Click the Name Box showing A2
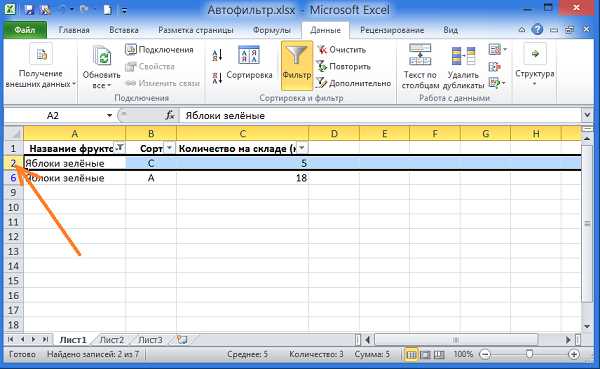600x369 pixels. click(x=54, y=115)
